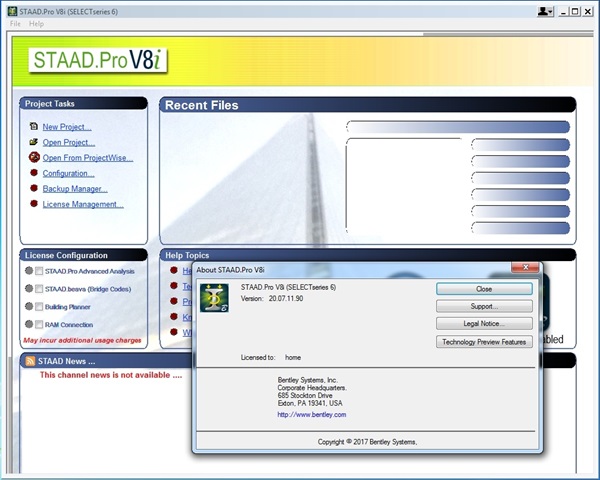600x480 pixels.
Task: Close the About STAAD.Pro dialog with Close button
Action: point(484,289)
